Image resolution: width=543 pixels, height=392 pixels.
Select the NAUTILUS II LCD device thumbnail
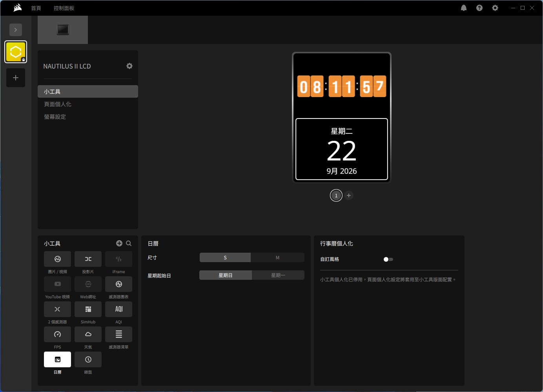click(63, 30)
